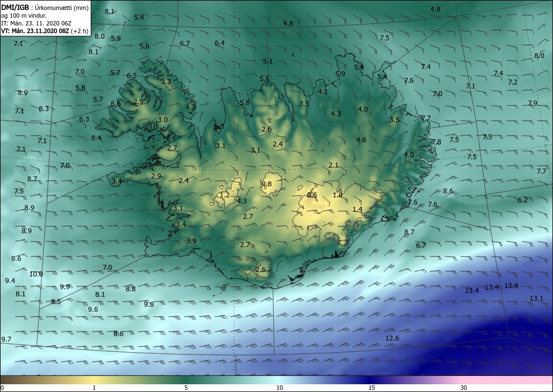Click the map value "9.9"
The height and width of the screenshot is (392, 553).
(x=65, y=286)
